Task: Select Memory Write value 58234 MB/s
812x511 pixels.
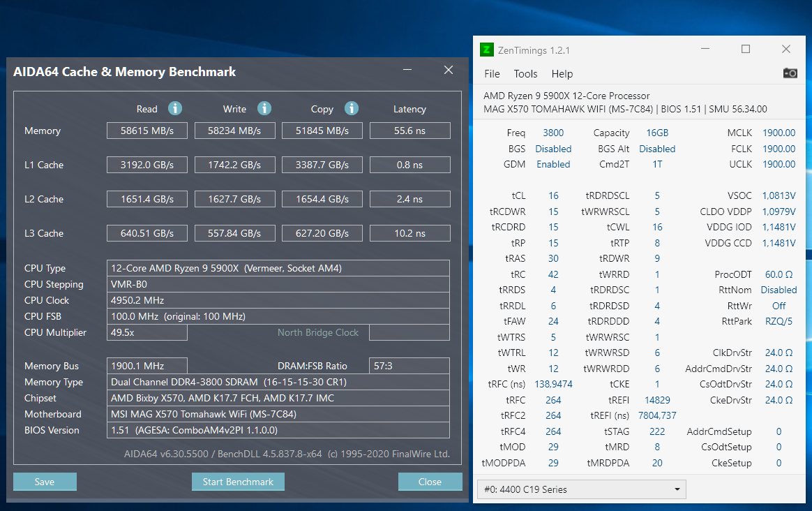Action: click(234, 131)
